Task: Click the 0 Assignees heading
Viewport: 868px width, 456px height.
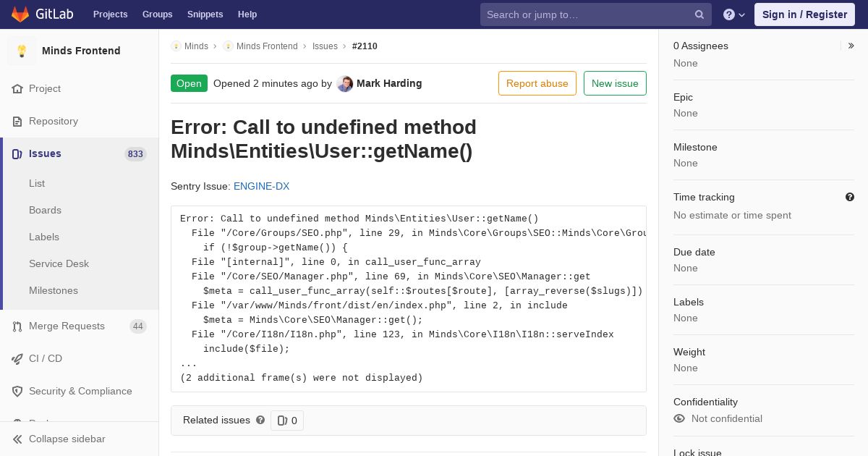Action: [x=701, y=46]
